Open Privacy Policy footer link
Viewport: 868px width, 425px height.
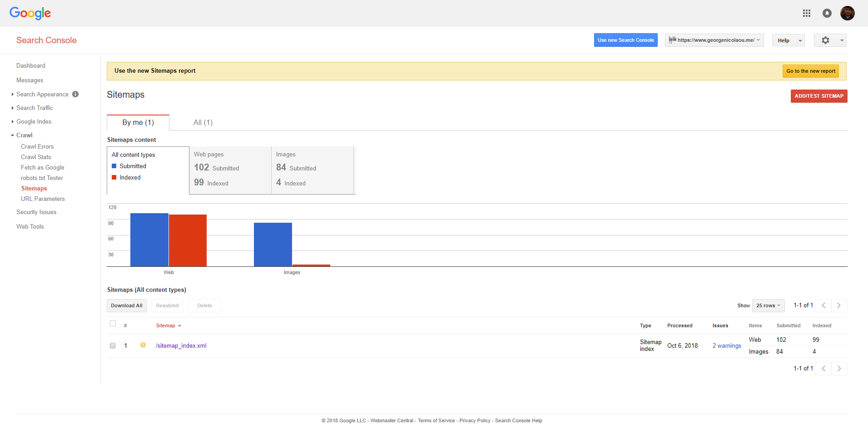475,420
